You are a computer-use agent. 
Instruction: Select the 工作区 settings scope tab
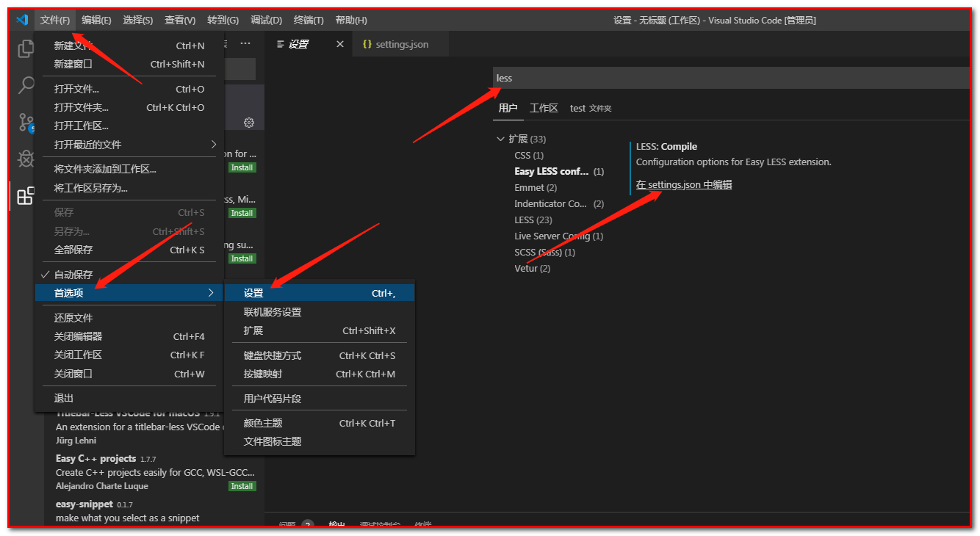(x=544, y=108)
